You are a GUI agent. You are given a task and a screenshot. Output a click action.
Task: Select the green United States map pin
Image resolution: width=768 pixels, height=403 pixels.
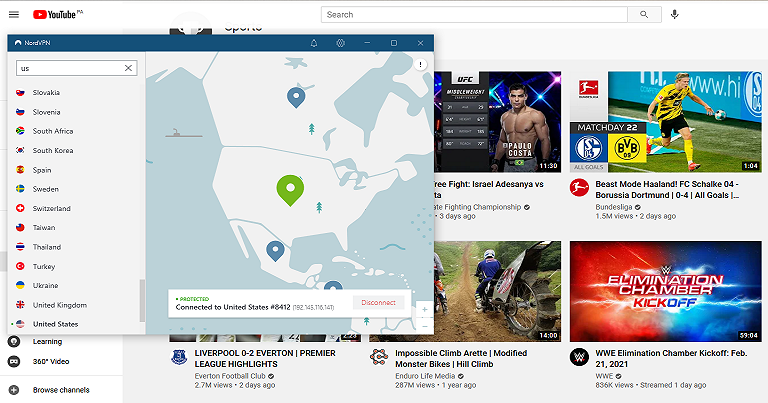290,190
